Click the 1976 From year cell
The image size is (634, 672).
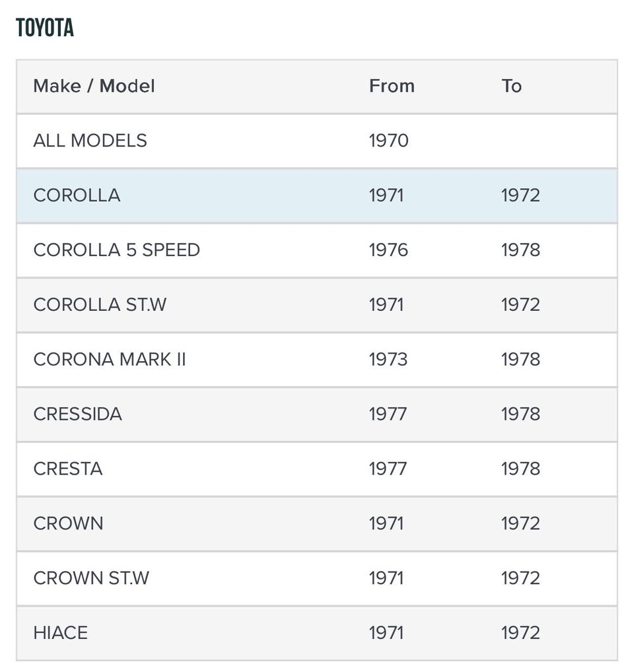pos(388,250)
